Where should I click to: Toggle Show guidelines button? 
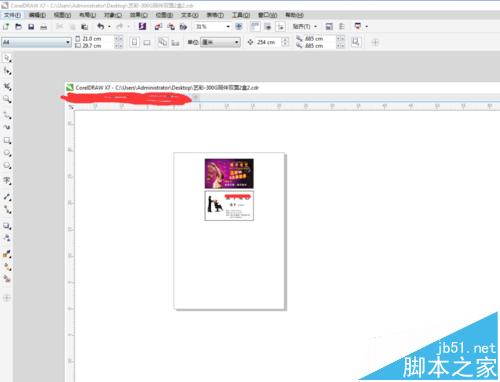click(281, 27)
